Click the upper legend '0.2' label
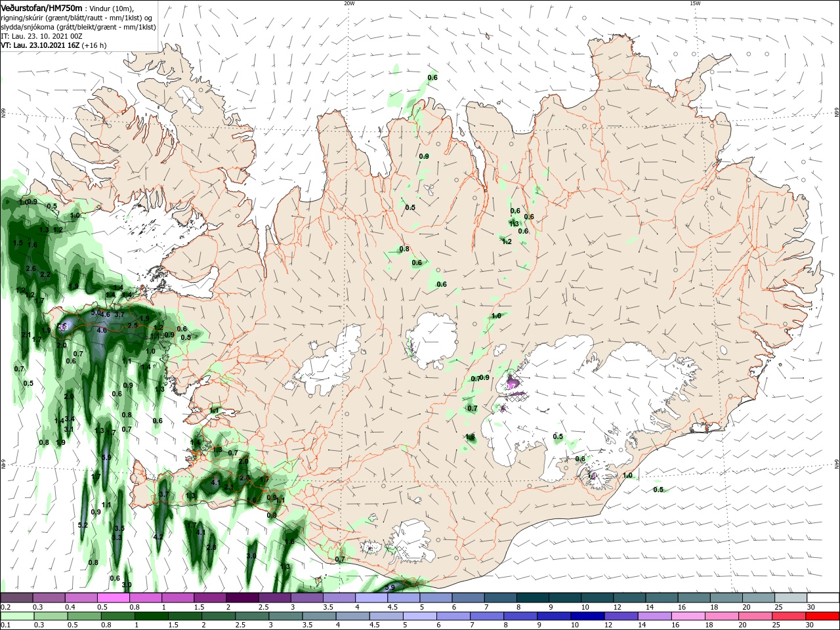This screenshot has height=630, width=840. pos(5,607)
